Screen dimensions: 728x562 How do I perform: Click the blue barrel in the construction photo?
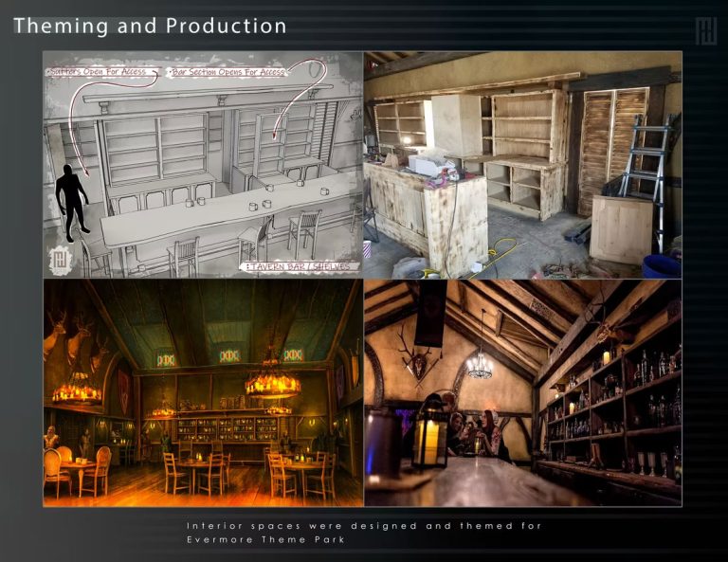tap(662, 265)
